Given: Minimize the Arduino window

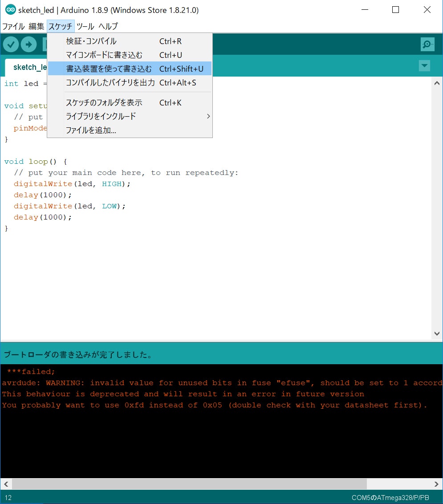Looking at the screenshot, I should (x=365, y=10).
